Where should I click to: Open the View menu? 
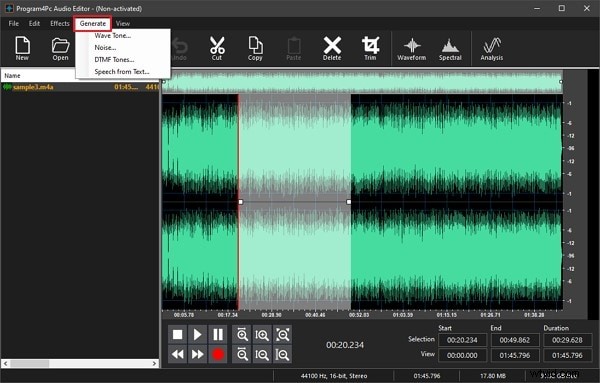[123, 23]
